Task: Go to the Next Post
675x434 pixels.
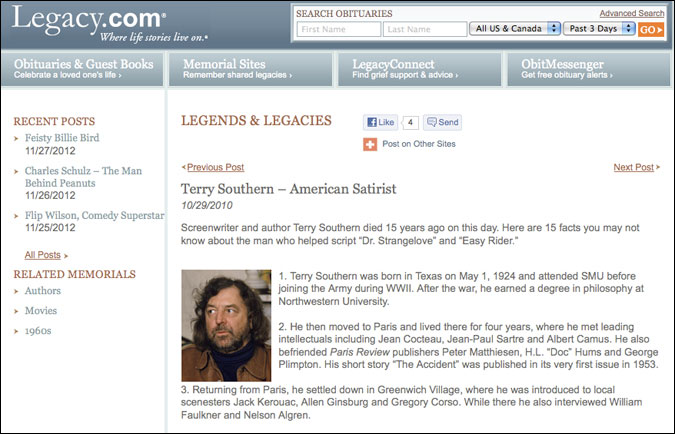Action: [x=633, y=167]
